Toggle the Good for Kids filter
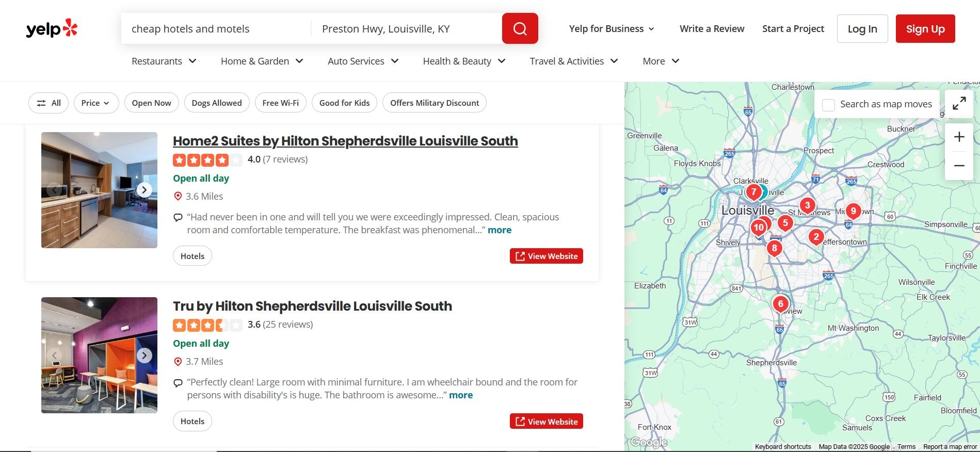Image resolution: width=980 pixels, height=452 pixels. click(344, 103)
